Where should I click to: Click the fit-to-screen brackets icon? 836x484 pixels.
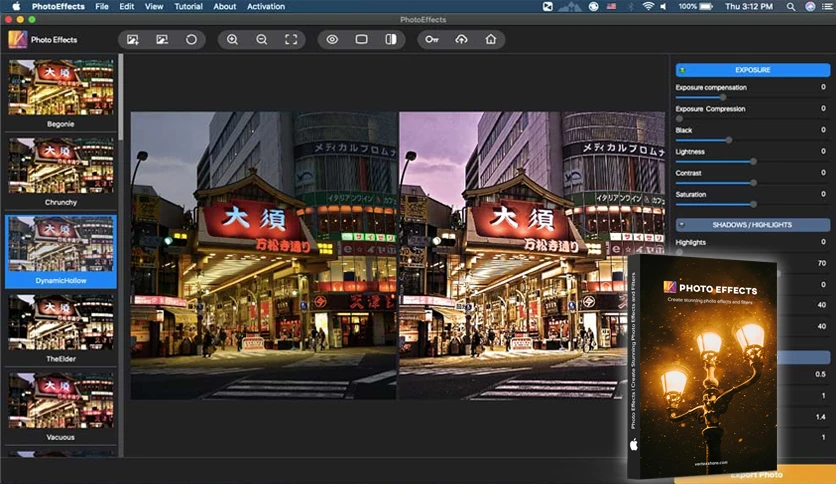click(x=291, y=39)
